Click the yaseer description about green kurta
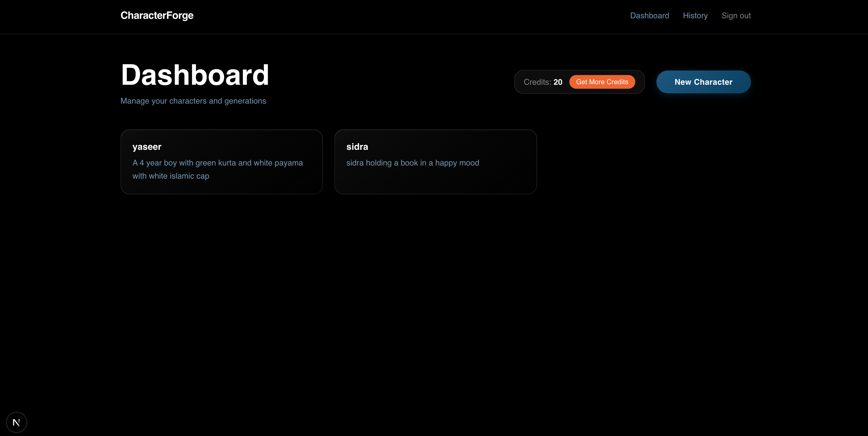 (x=218, y=169)
